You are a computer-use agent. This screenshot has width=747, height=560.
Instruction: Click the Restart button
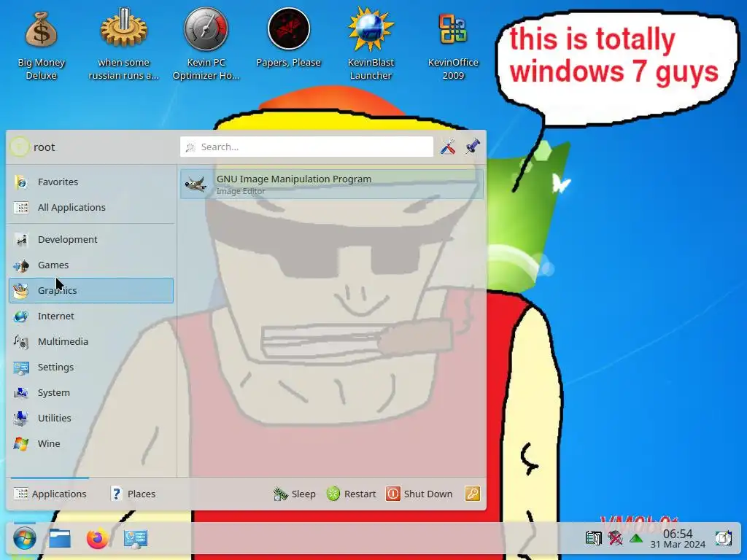351,494
